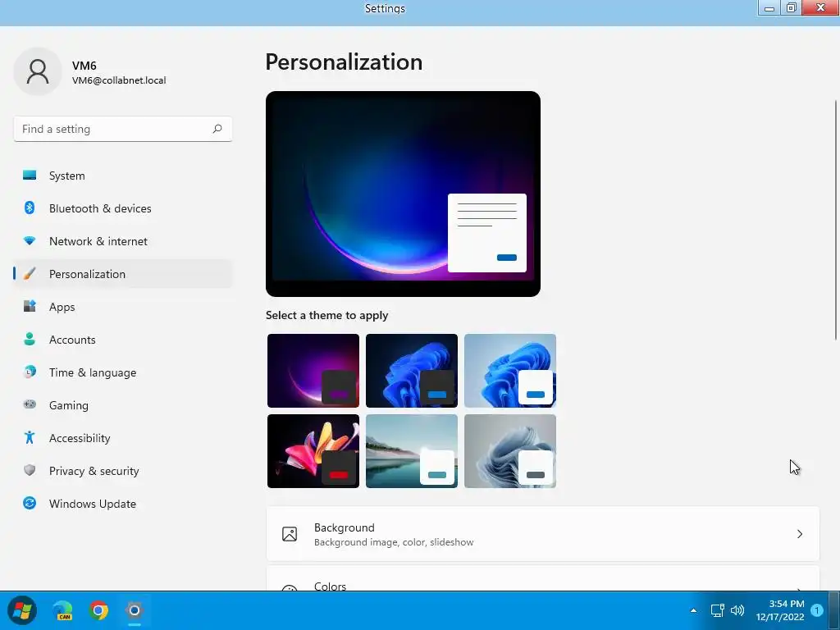Click the Network wifi icon in sidebar
The image size is (840, 630).
pyautogui.click(x=30, y=240)
